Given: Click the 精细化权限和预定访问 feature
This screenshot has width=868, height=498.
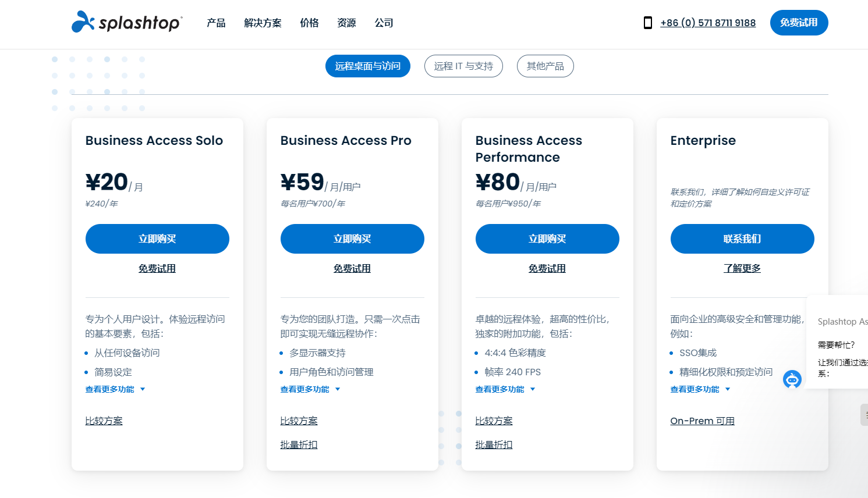Looking at the screenshot, I should click(726, 372).
